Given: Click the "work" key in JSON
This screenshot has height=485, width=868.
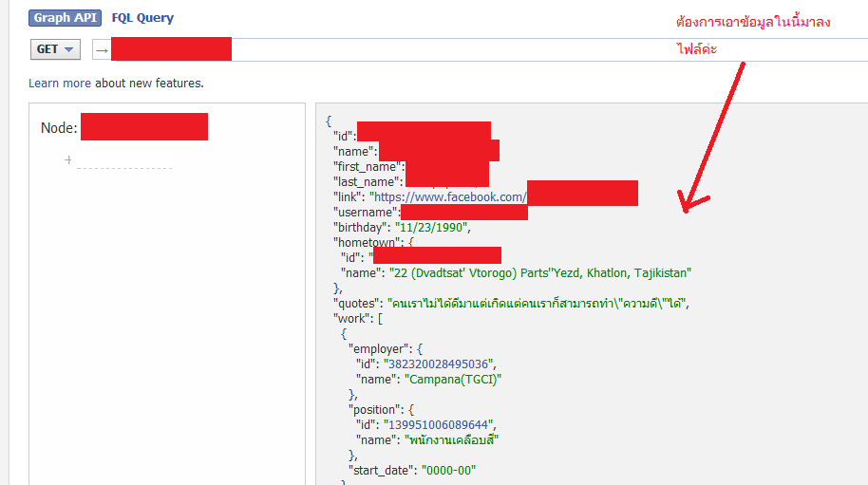Looking at the screenshot, I should [351, 319].
